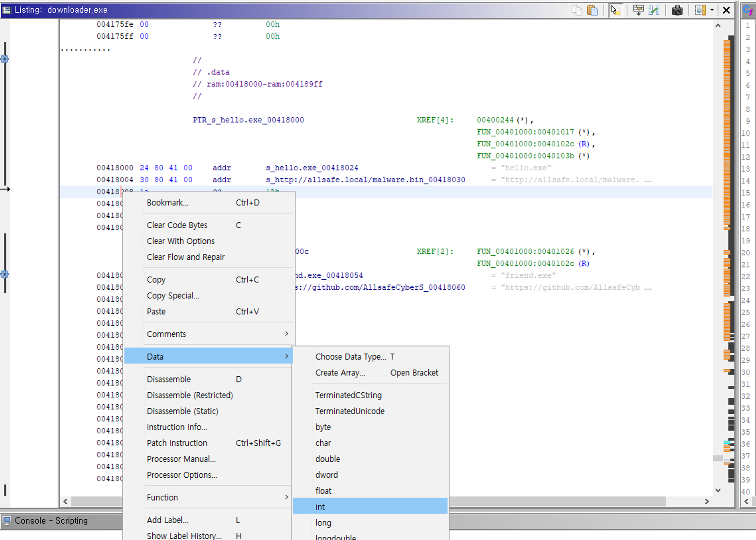Viewport: 756px width, 540px height.
Task: Click PTR_s_hello.exe_00418000 label
Action: click(x=248, y=120)
